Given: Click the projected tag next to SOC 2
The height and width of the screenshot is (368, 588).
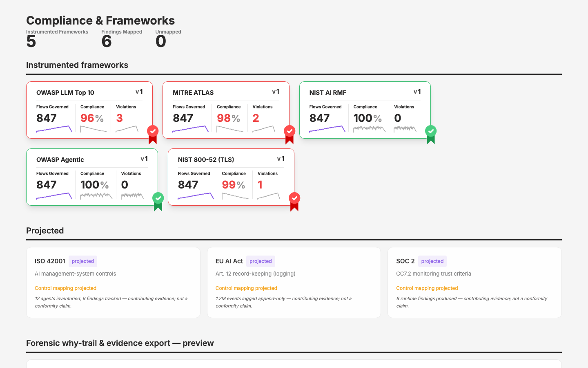Looking at the screenshot, I should point(432,261).
